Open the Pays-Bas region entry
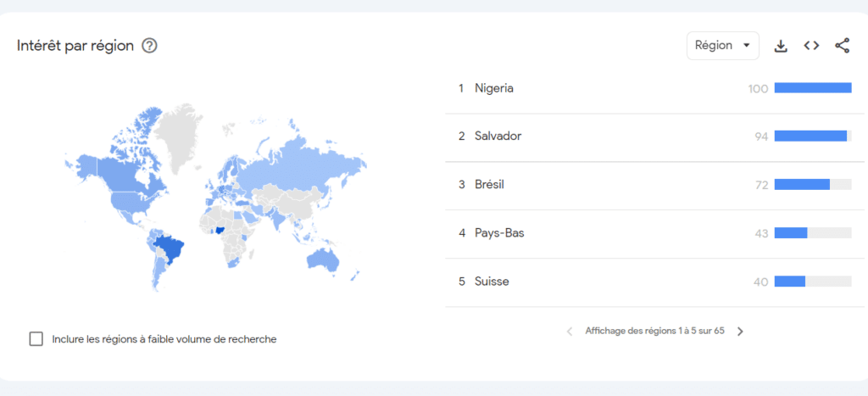The image size is (868, 396). click(499, 233)
